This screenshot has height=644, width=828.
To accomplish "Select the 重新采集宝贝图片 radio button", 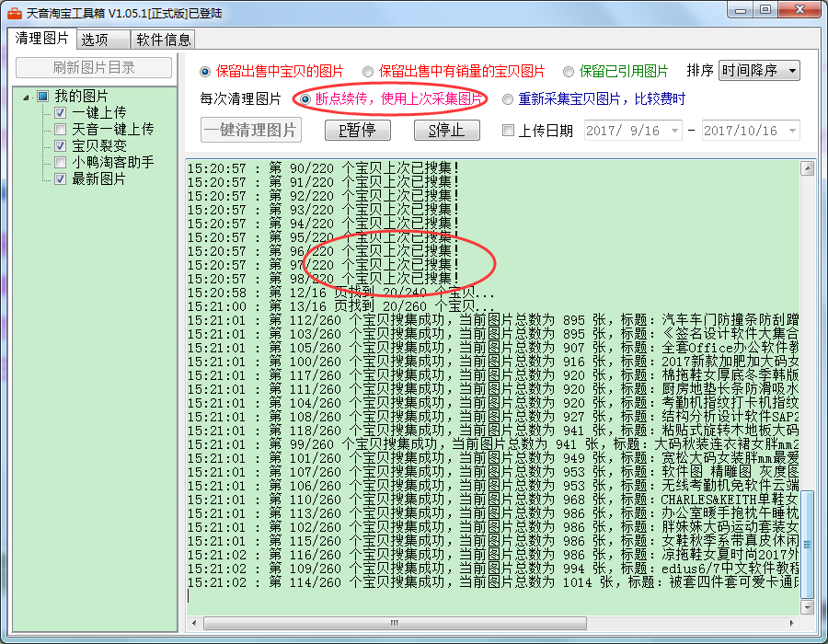I will click(x=508, y=98).
